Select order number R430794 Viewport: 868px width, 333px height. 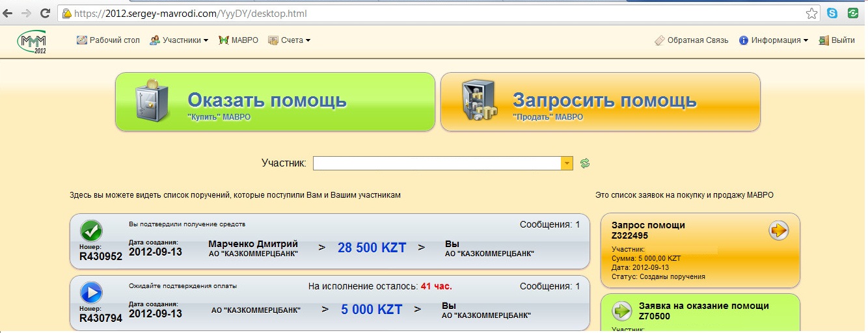click(x=101, y=319)
